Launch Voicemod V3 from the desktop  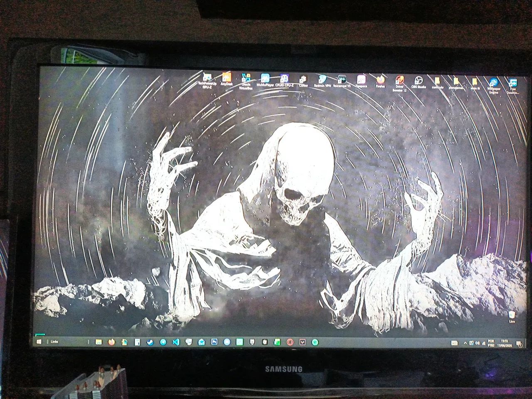coord(342,81)
